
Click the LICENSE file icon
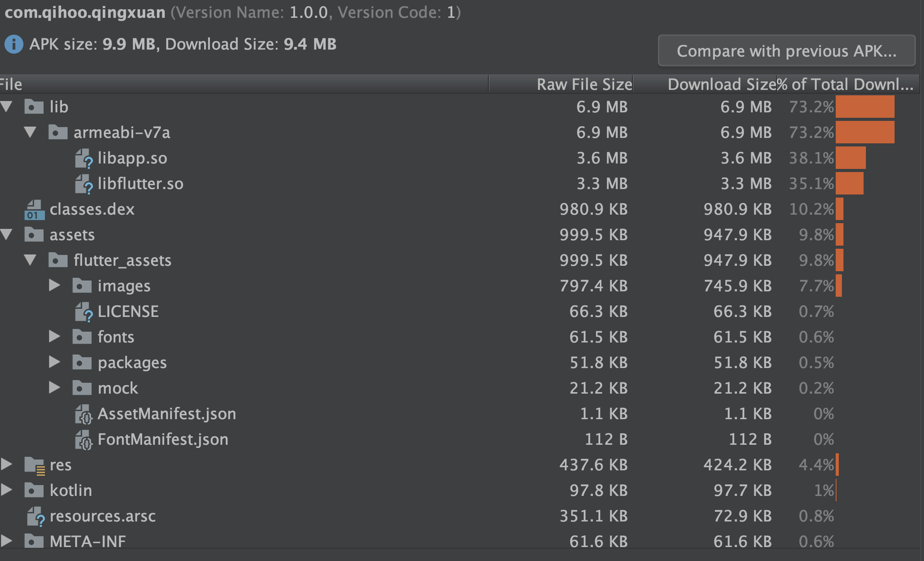[84, 312]
